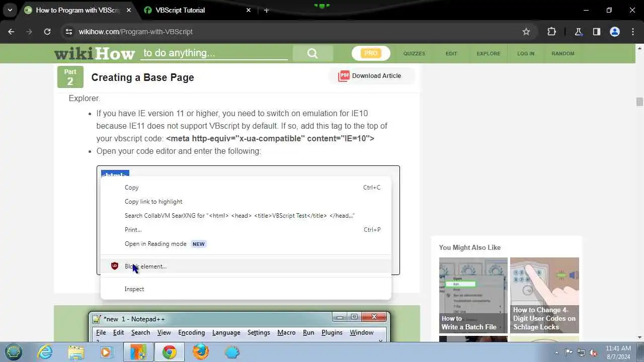
Task: Select Open in Reading mode
Action: click(x=246, y=244)
